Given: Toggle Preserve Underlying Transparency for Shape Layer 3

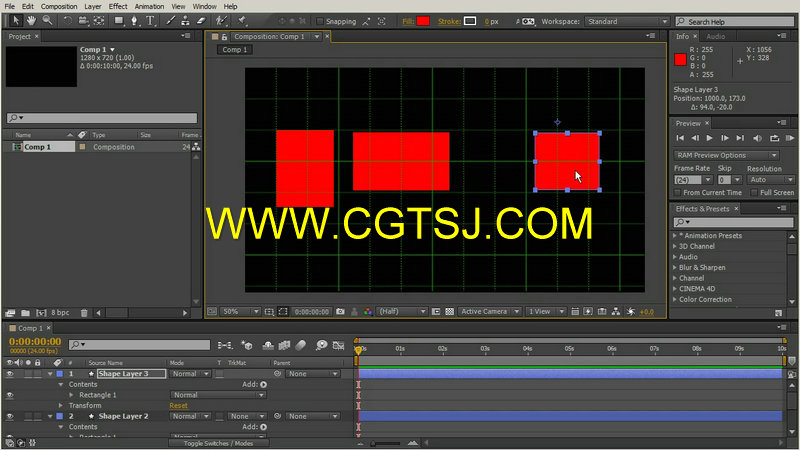Looking at the screenshot, I should point(219,373).
